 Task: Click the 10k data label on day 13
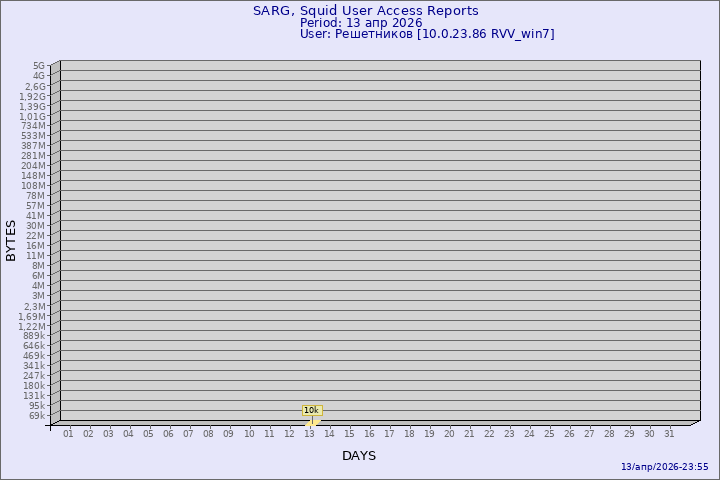311,410
